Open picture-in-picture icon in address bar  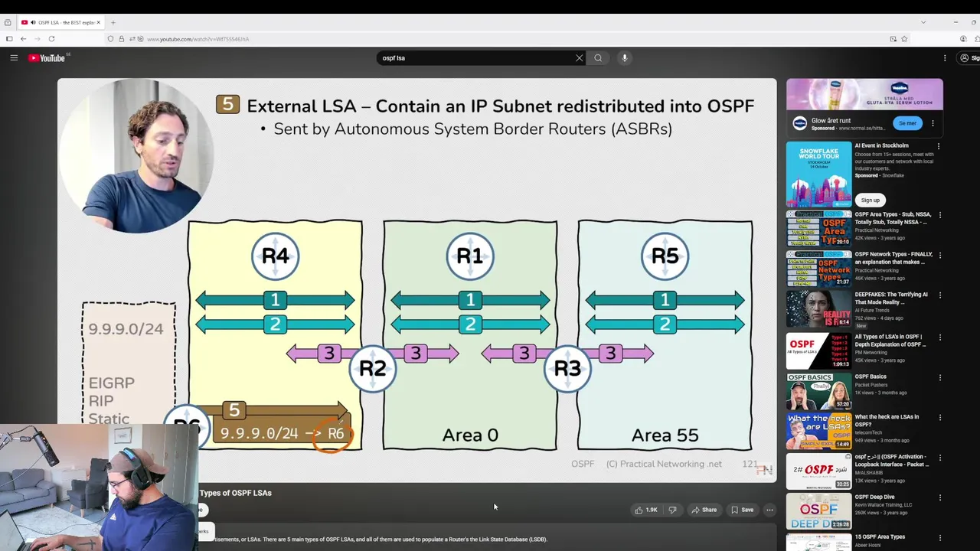click(x=893, y=39)
